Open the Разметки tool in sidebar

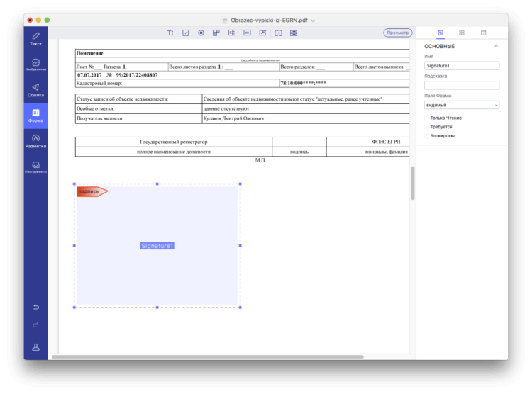[x=35, y=141]
